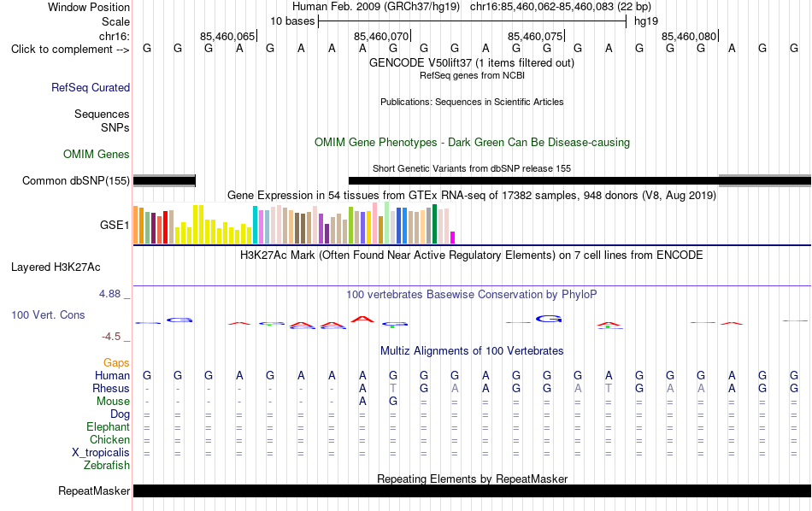Click the GTEx Gene Expression track title
The height and width of the screenshot is (511, 812).
[472, 196]
